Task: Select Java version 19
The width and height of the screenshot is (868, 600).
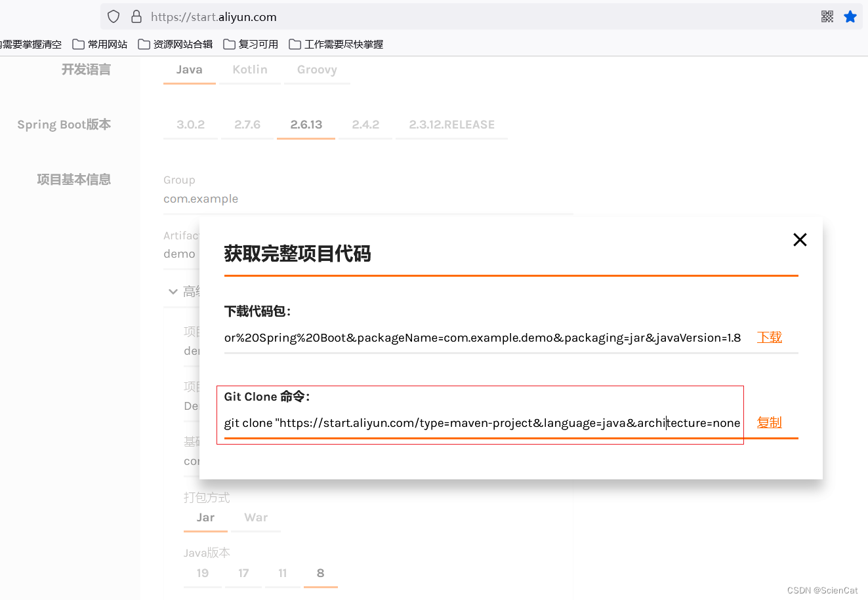Action: [x=203, y=573]
